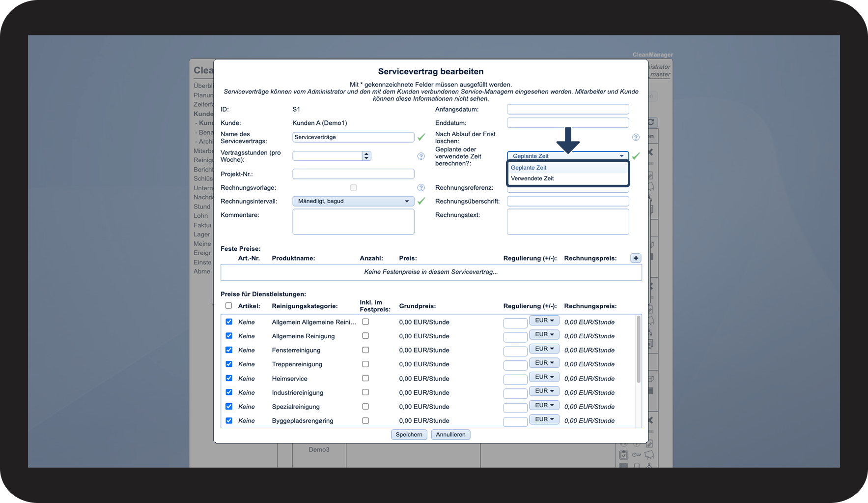Focus the Anfangsdatum date field
868x503 pixels.
click(568, 109)
